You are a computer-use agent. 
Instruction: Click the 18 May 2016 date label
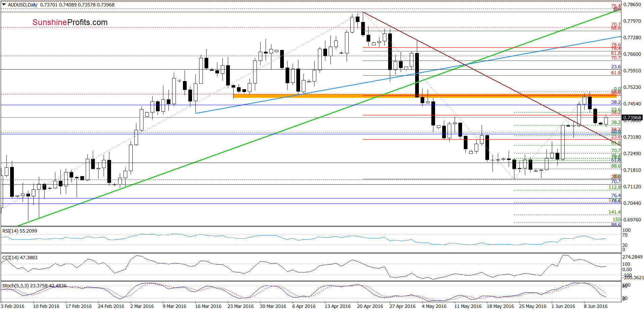(501, 306)
